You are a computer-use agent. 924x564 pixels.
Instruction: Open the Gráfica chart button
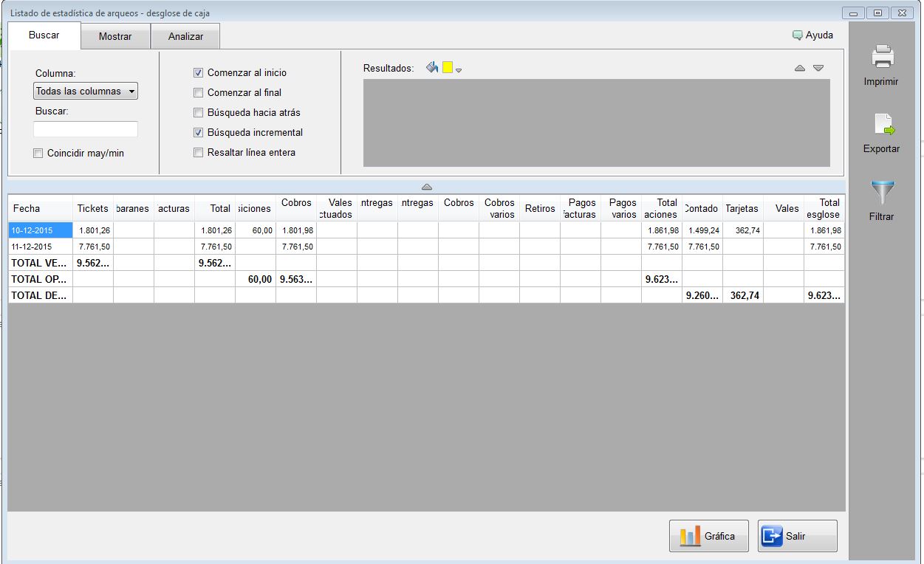pos(708,536)
